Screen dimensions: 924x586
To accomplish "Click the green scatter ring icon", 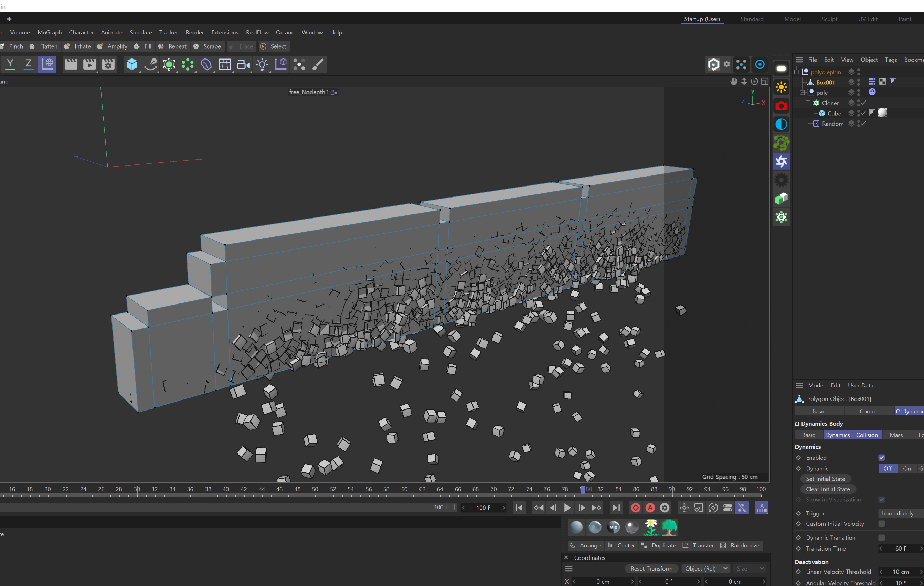I will [x=781, y=143].
